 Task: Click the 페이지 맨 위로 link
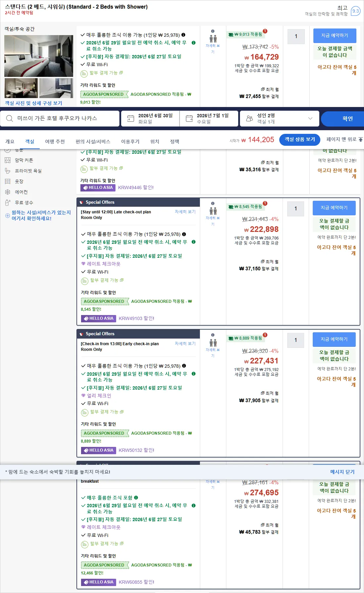tap(344, 139)
